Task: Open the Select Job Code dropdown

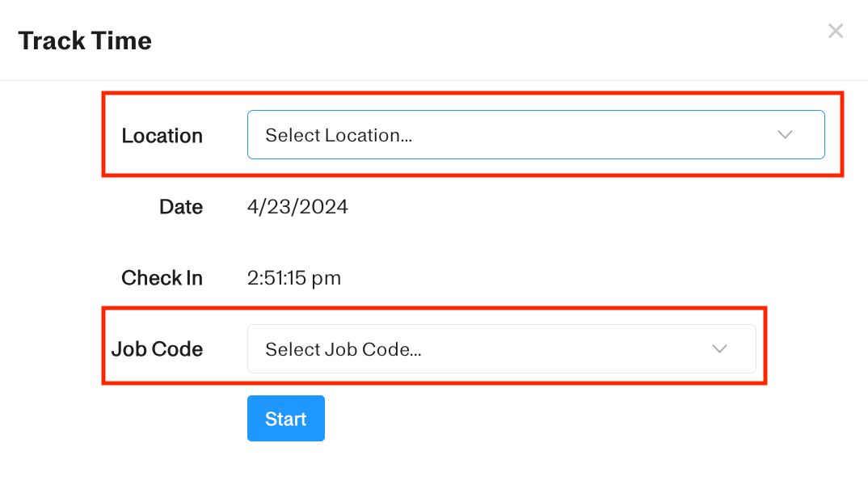Action: pyautogui.click(x=501, y=349)
